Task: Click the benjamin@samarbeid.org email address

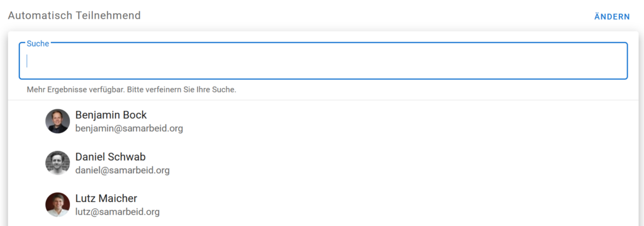Action: pos(129,129)
